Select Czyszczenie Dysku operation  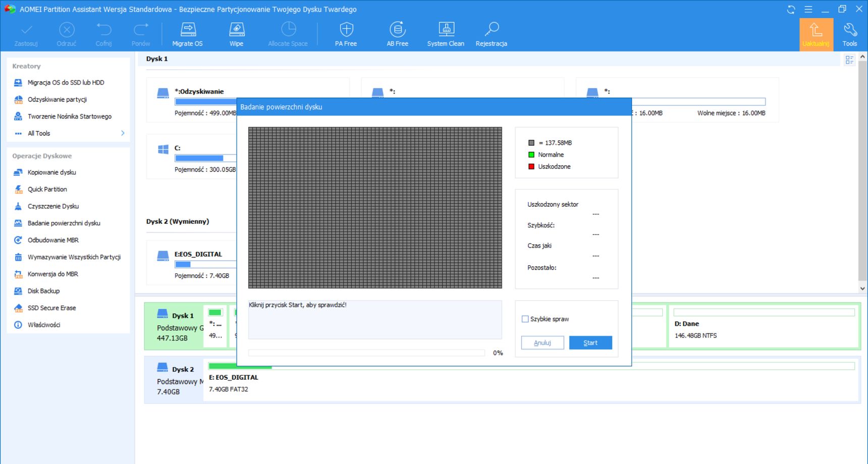tap(53, 206)
